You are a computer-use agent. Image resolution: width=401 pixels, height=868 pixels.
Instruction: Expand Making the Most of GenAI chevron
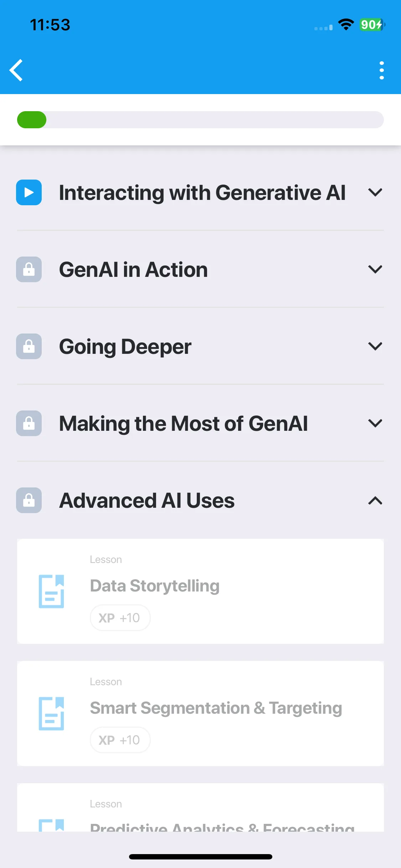click(x=375, y=423)
